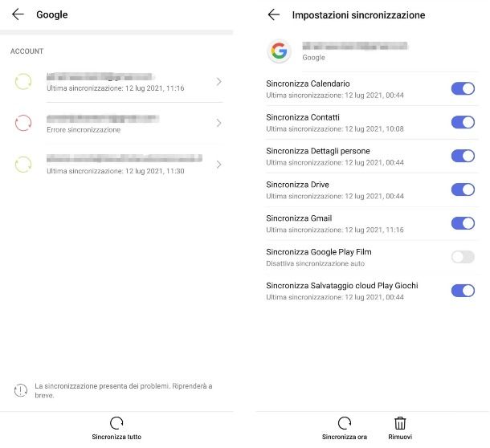
Task: Tap the 'Google' screen title
Action: pos(52,14)
